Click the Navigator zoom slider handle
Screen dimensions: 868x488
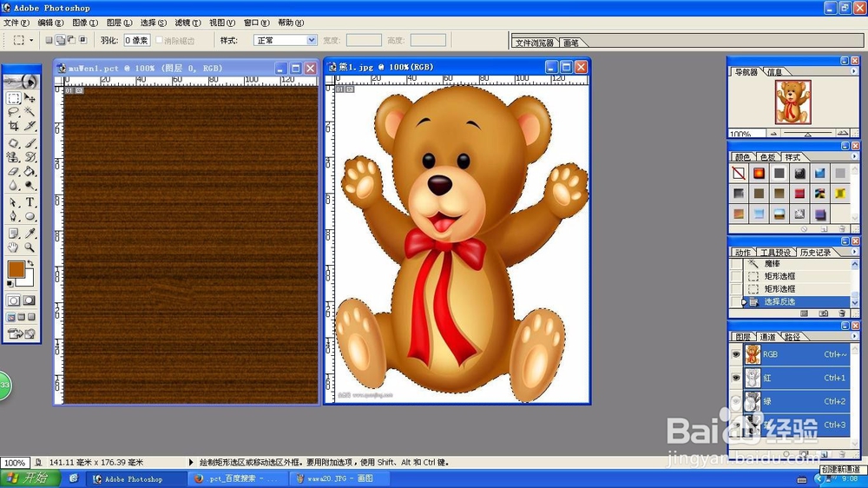807,134
